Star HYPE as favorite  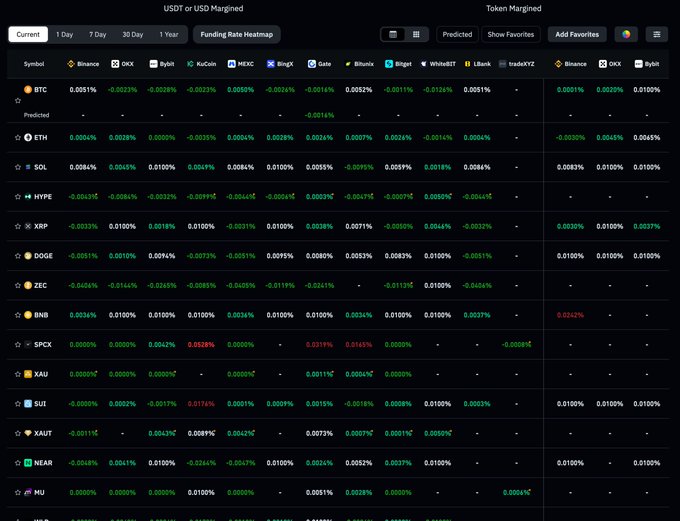coord(18,197)
